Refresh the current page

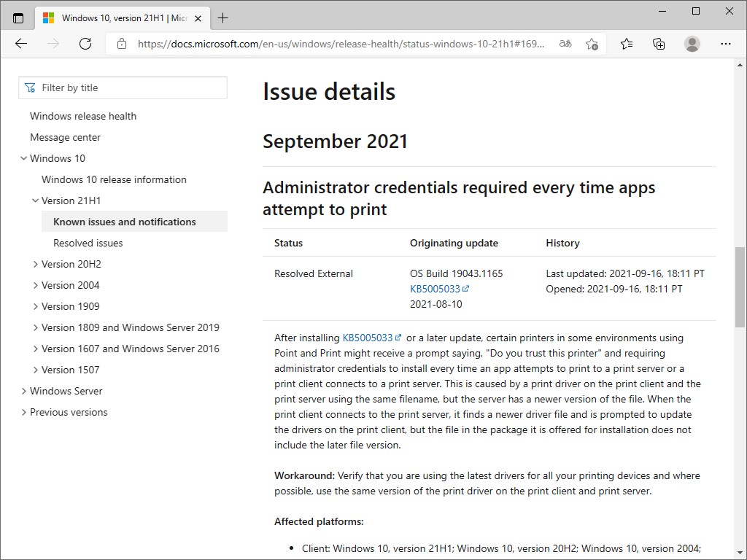(85, 43)
